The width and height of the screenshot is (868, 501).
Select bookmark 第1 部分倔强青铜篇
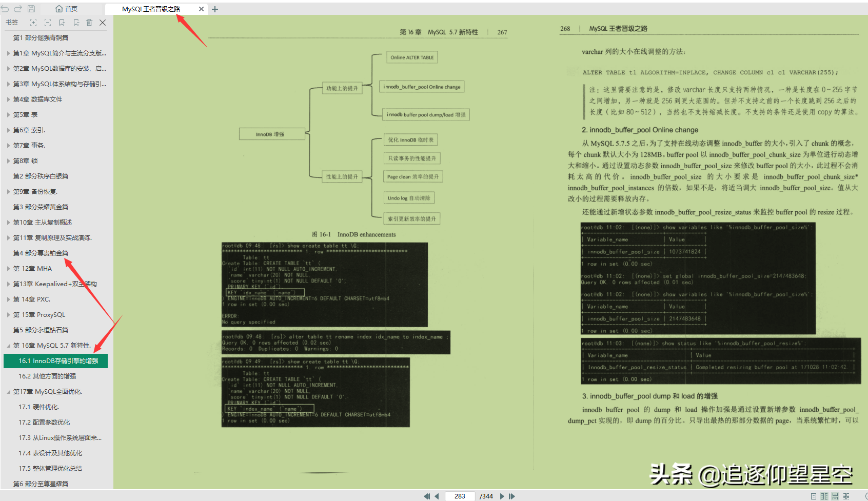tap(41, 38)
